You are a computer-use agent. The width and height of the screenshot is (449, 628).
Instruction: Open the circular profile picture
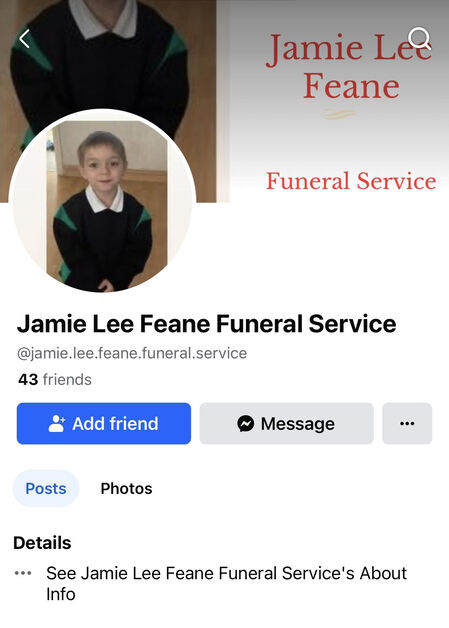click(x=103, y=202)
